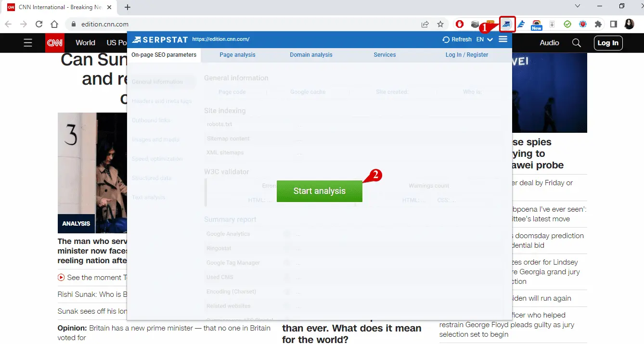Reload the CNN page
The width and height of the screenshot is (644, 344).
[x=39, y=24]
